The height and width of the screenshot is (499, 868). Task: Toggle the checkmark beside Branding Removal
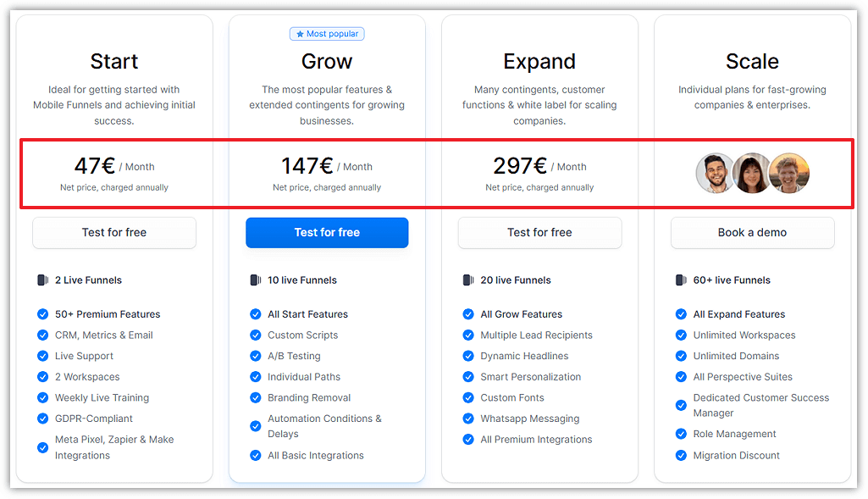click(x=255, y=396)
